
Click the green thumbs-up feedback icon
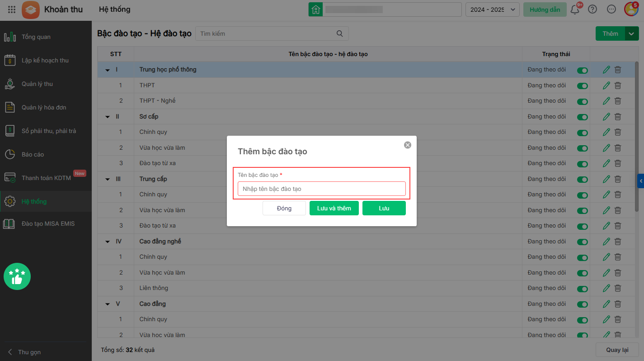click(x=17, y=277)
